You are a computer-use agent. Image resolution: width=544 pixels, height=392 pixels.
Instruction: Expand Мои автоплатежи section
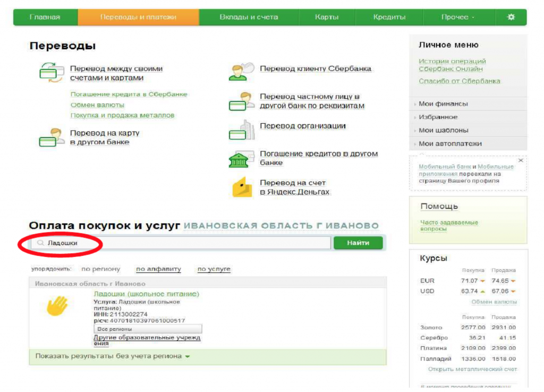468,143
